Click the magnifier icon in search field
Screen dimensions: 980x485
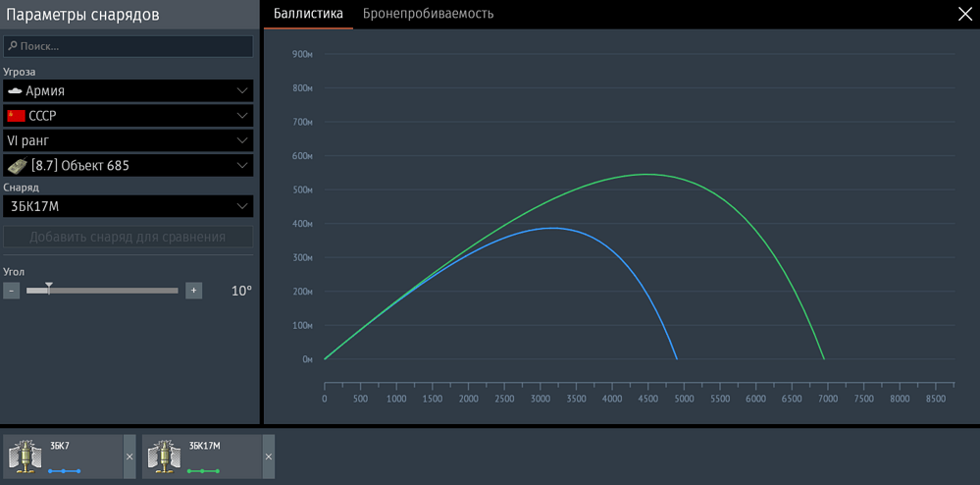click(x=12, y=46)
